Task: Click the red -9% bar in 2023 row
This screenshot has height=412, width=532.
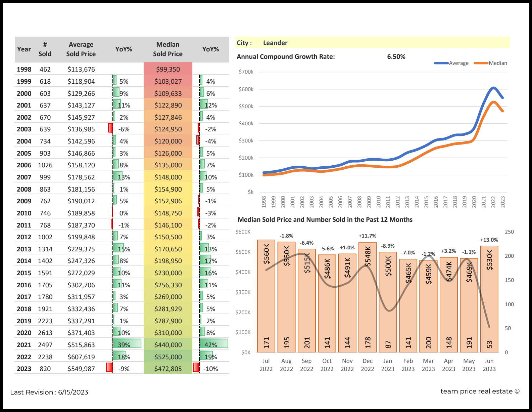Action: (x=109, y=368)
